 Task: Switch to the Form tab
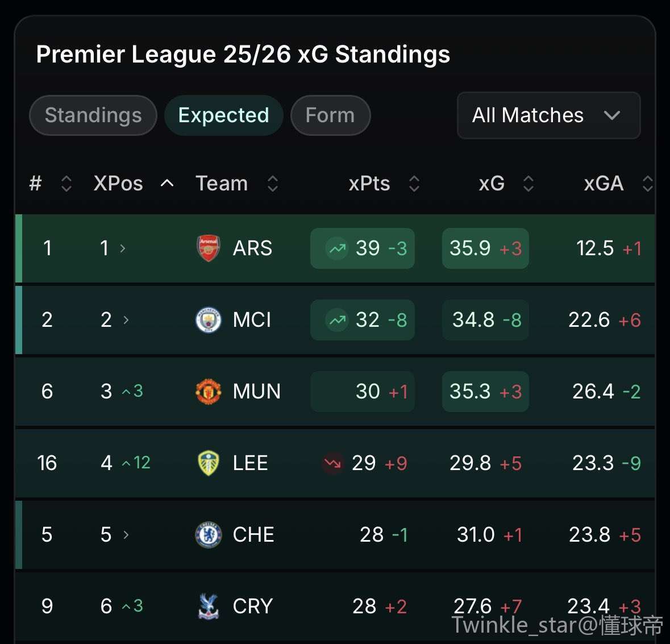tap(330, 115)
